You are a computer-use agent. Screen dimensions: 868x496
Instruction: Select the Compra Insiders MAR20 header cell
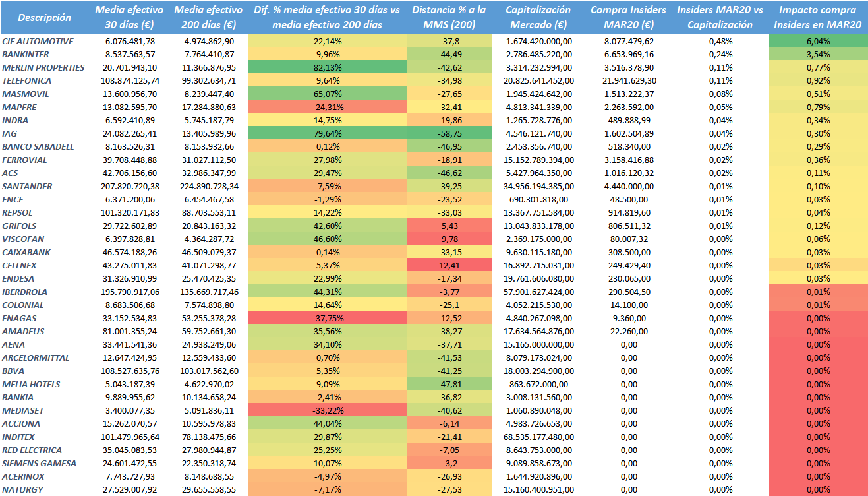(622, 18)
